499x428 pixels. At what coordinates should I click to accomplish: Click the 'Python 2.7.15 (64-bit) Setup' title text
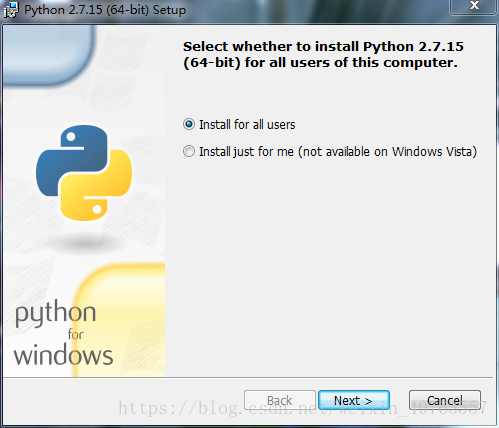(105, 10)
